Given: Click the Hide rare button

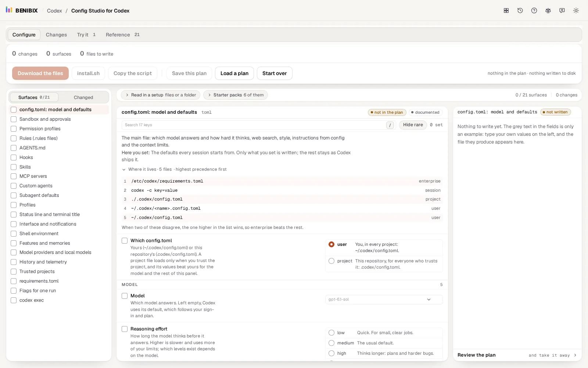Looking at the screenshot, I should pos(413,125).
